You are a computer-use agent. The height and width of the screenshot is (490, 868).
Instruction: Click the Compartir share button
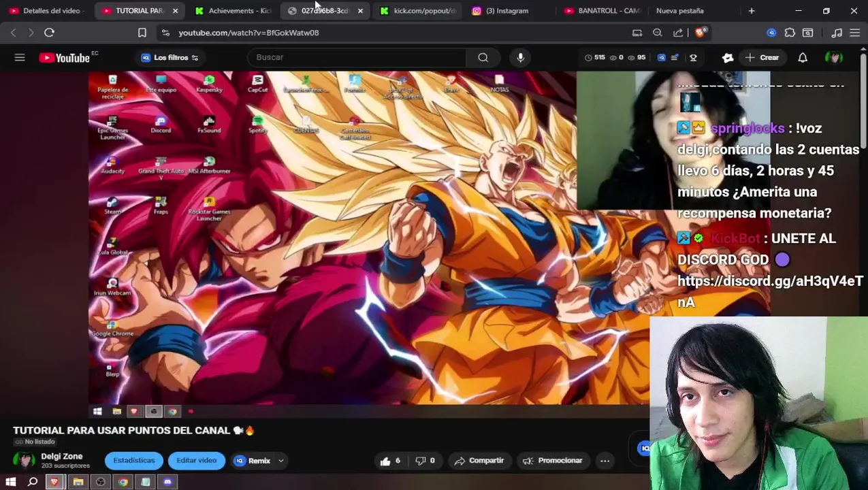tap(479, 461)
